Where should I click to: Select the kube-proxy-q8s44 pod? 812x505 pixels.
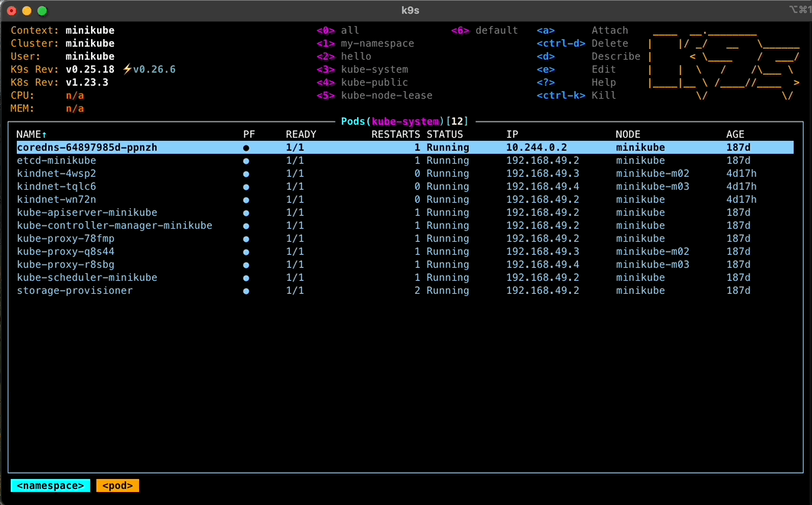[x=405, y=251]
